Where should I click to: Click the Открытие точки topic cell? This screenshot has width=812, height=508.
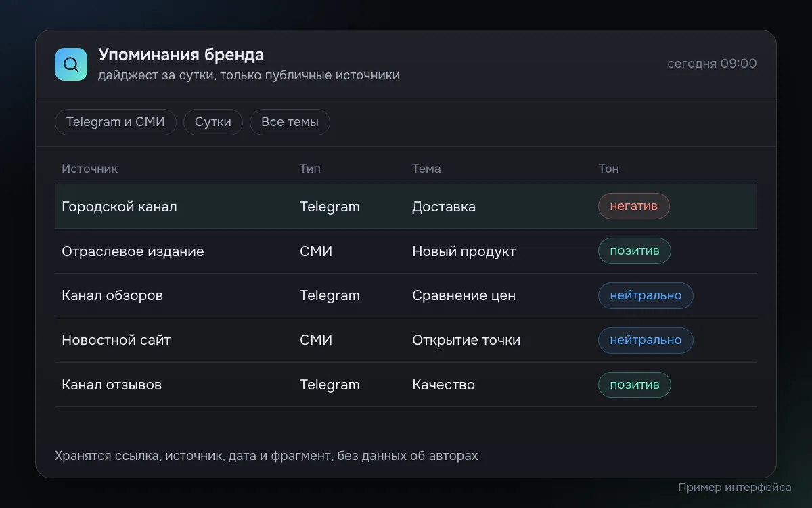(466, 340)
